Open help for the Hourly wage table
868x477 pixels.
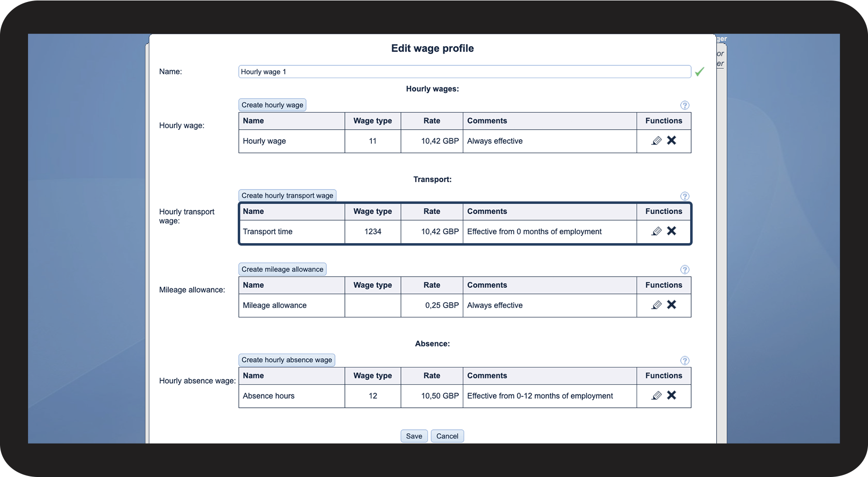[685, 105]
